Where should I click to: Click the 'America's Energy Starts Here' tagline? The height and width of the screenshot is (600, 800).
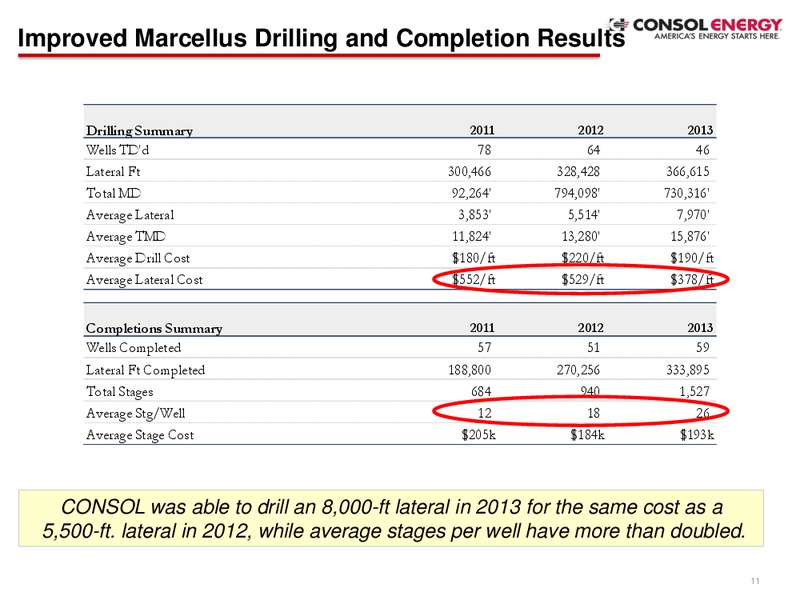pyautogui.click(x=717, y=36)
